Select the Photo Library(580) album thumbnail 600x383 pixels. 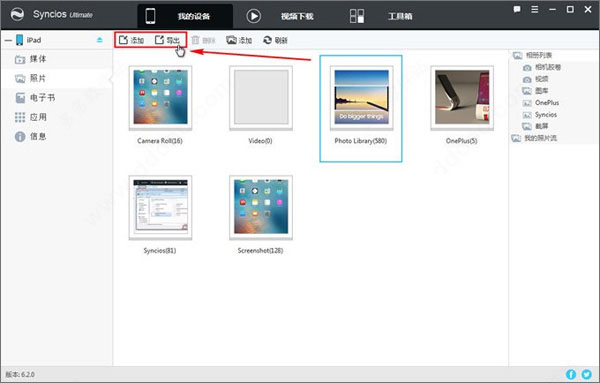(x=361, y=98)
